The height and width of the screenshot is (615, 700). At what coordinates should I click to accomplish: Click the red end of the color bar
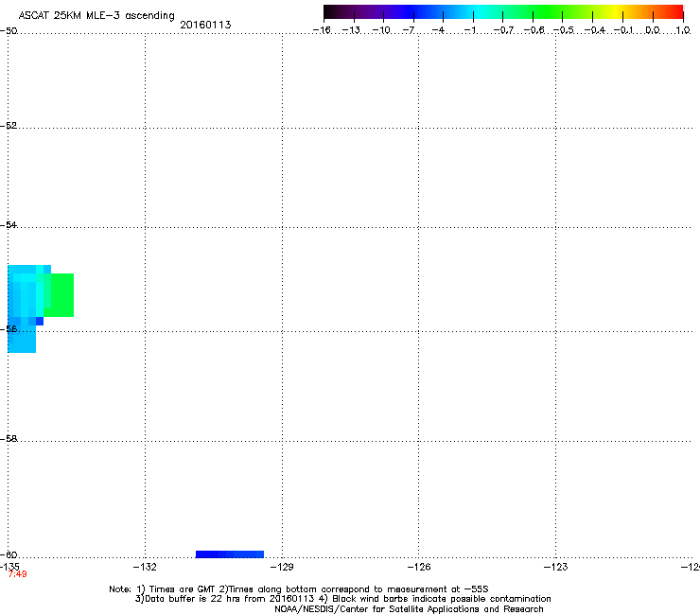(677, 12)
